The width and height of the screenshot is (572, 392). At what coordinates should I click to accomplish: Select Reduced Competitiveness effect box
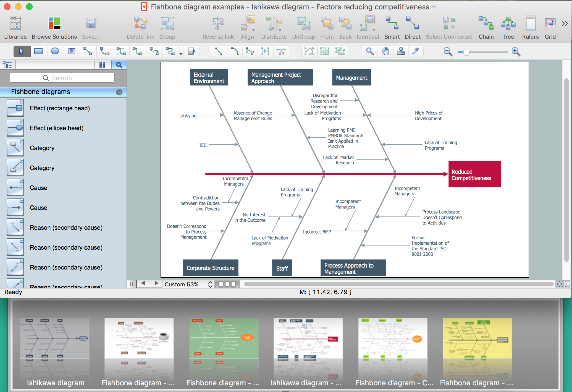point(474,174)
